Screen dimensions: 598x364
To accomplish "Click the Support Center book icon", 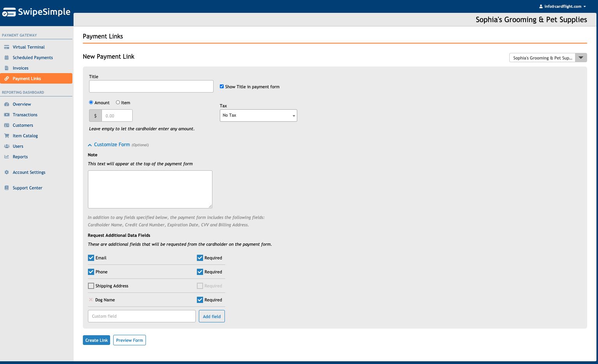I will (x=7, y=188).
